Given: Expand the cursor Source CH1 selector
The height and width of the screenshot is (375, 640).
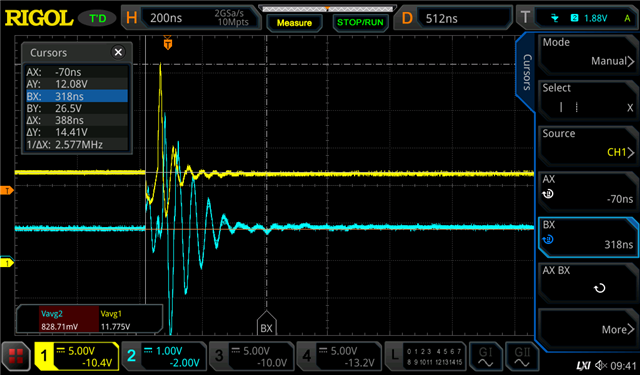Looking at the screenshot, I should pos(588,144).
